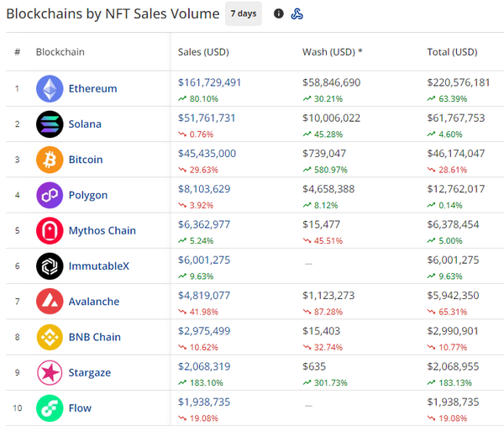This screenshot has height=426, width=504.
Task: Click the ImmutableX logo icon
Action: (50, 266)
